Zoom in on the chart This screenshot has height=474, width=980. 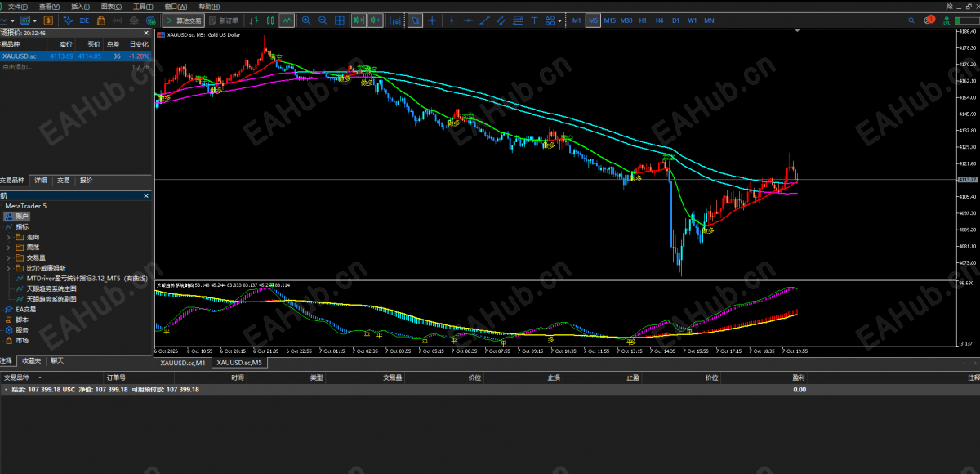pos(306,20)
